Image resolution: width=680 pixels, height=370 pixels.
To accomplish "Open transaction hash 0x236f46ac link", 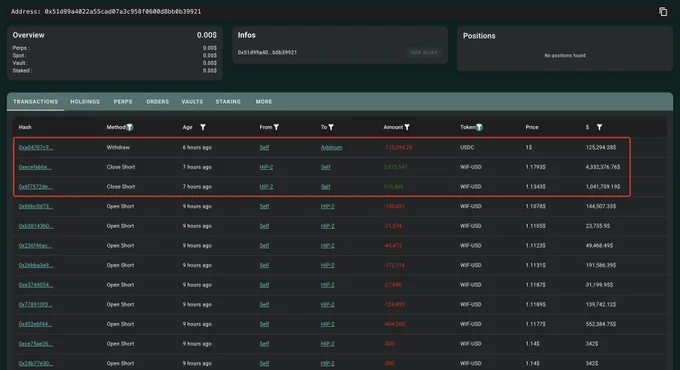I will 35,246.
